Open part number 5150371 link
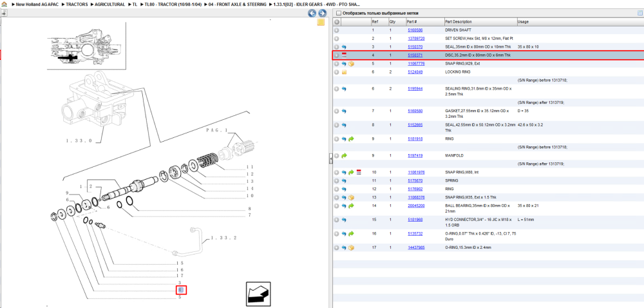The width and height of the screenshot is (644, 308). 415,55
